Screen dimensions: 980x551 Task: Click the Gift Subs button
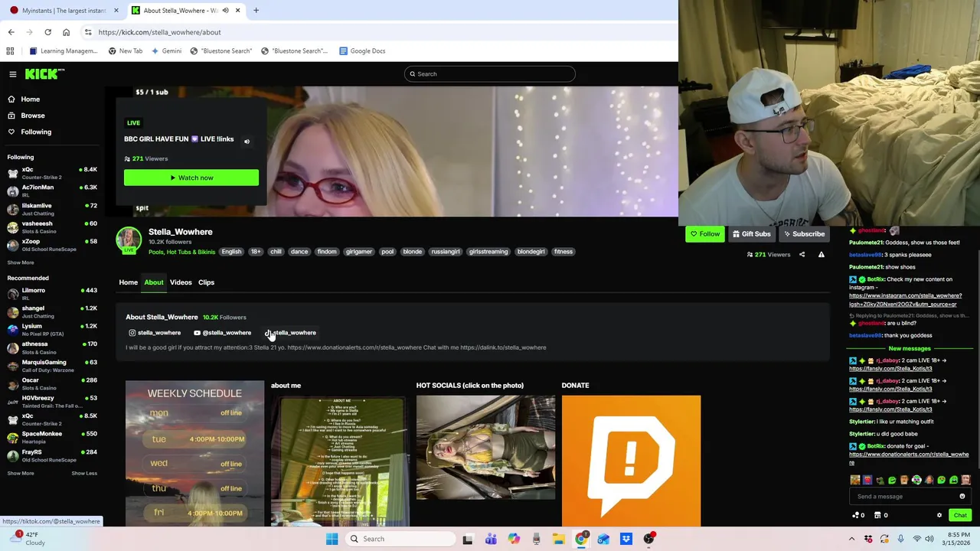(x=751, y=234)
